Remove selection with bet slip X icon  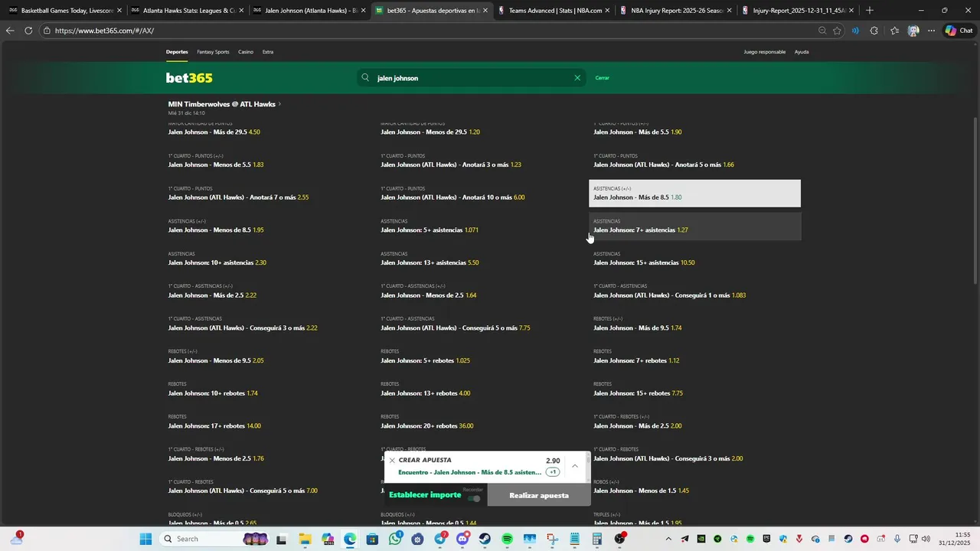point(392,461)
